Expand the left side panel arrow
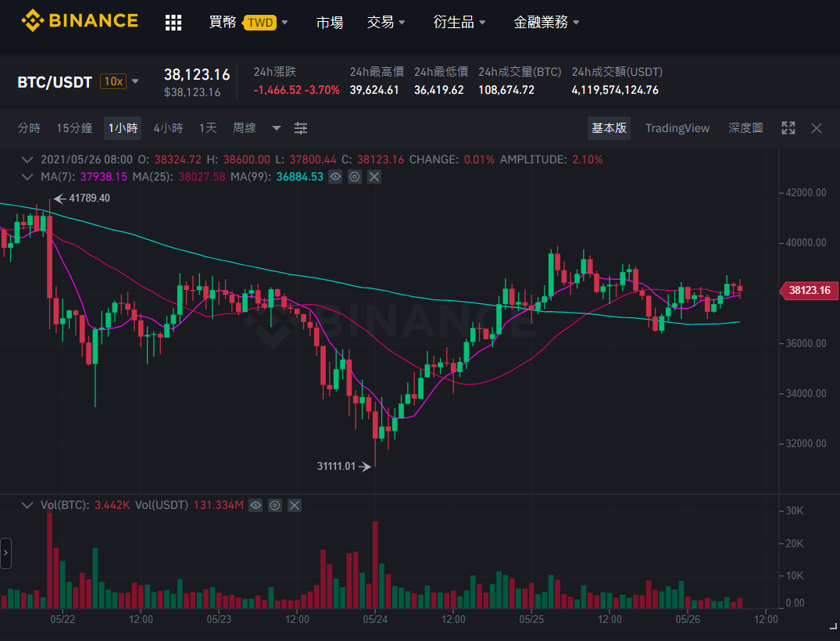The image size is (840, 641). click(x=6, y=553)
